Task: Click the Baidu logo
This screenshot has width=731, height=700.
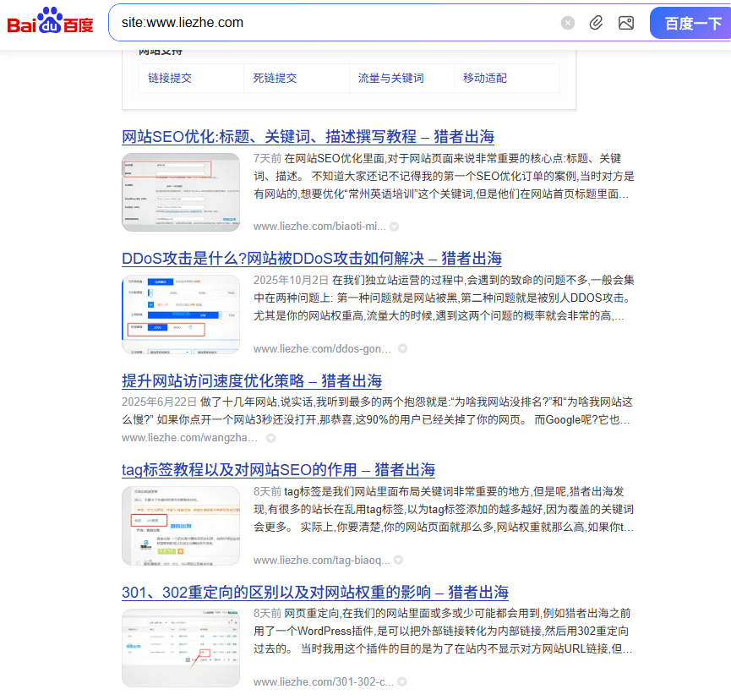Action: (51, 22)
